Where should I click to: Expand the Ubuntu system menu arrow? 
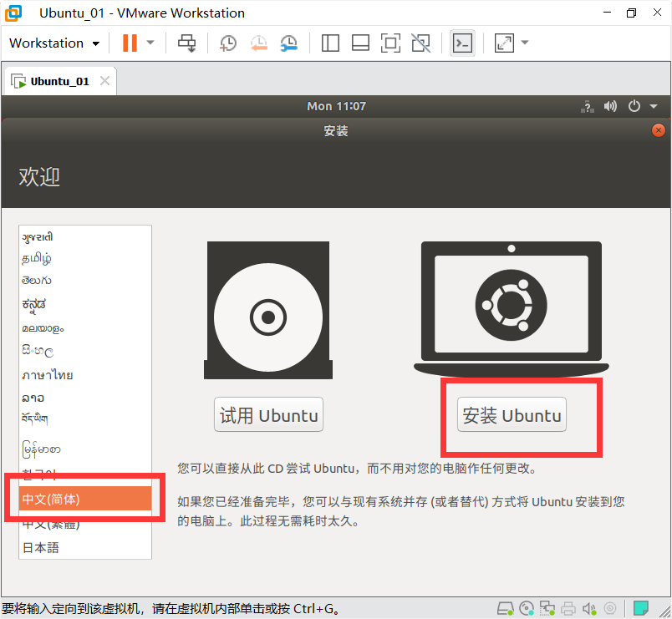[x=654, y=106]
